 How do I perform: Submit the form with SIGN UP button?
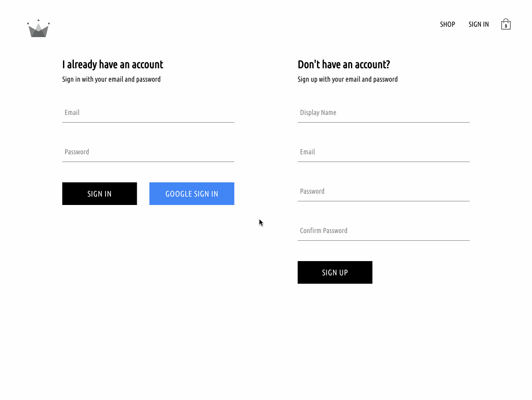pyautogui.click(x=335, y=272)
